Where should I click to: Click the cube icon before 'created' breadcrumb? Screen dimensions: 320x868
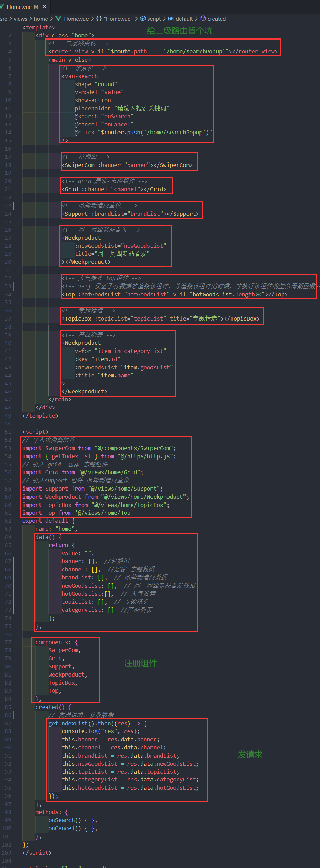coord(203,19)
